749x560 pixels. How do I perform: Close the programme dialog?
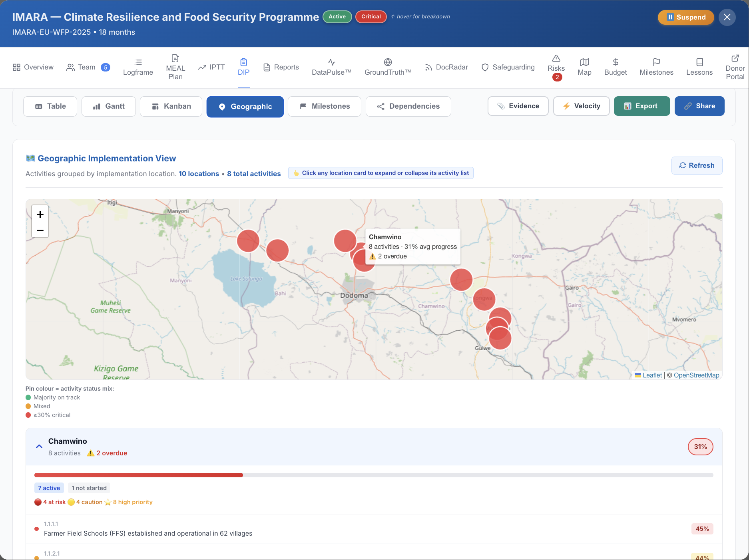click(x=727, y=17)
